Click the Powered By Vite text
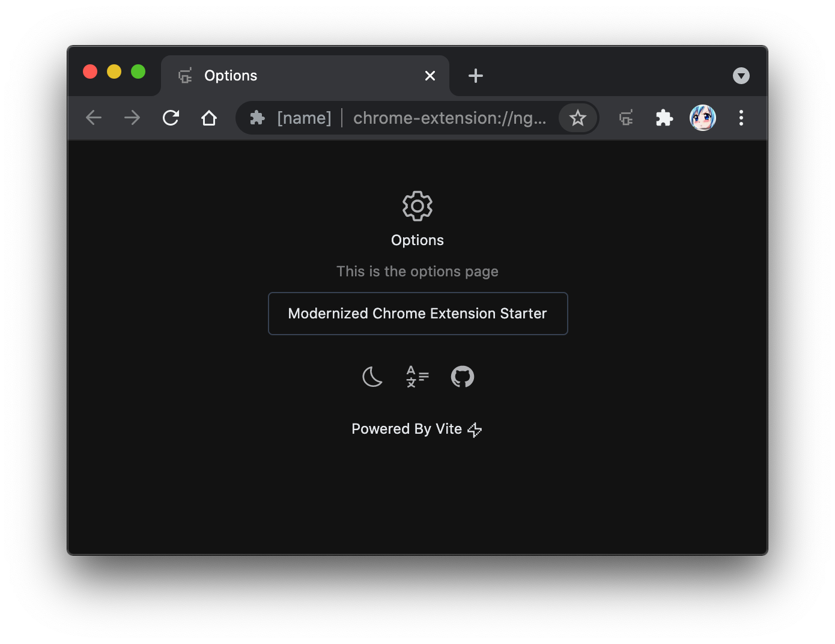The height and width of the screenshot is (644, 835). (407, 429)
